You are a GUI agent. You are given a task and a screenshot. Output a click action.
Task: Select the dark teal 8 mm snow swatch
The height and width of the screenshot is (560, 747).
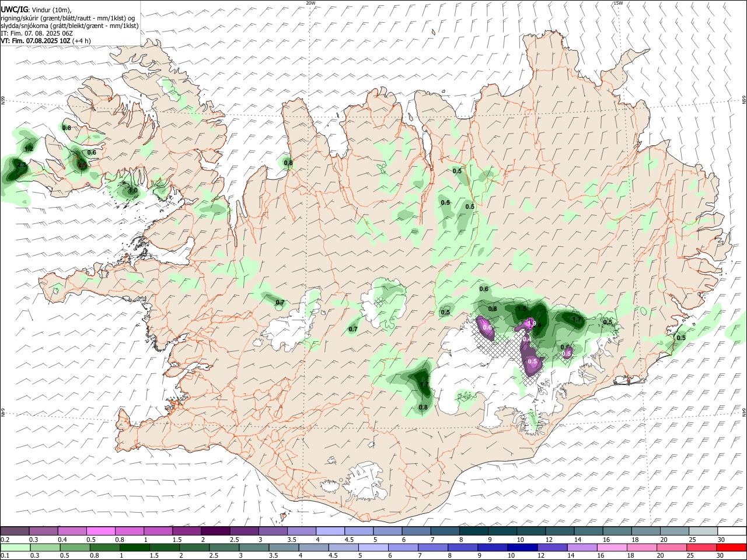pos(474,531)
